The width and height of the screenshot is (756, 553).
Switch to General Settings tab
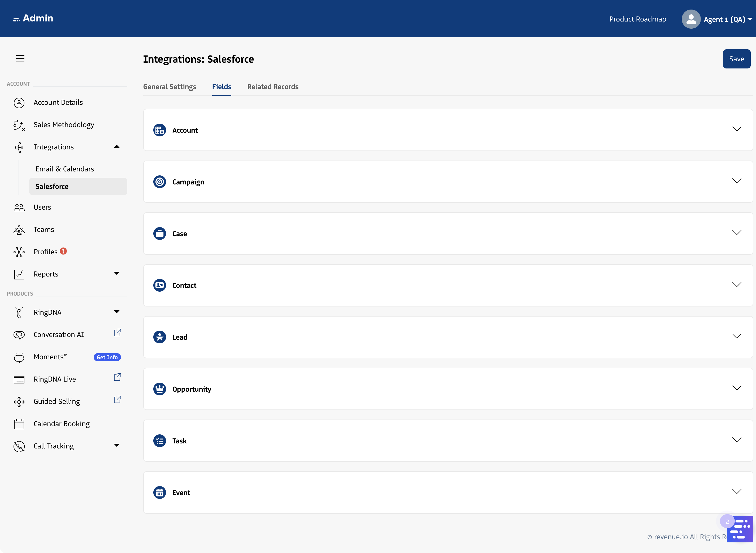click(170, 87)
